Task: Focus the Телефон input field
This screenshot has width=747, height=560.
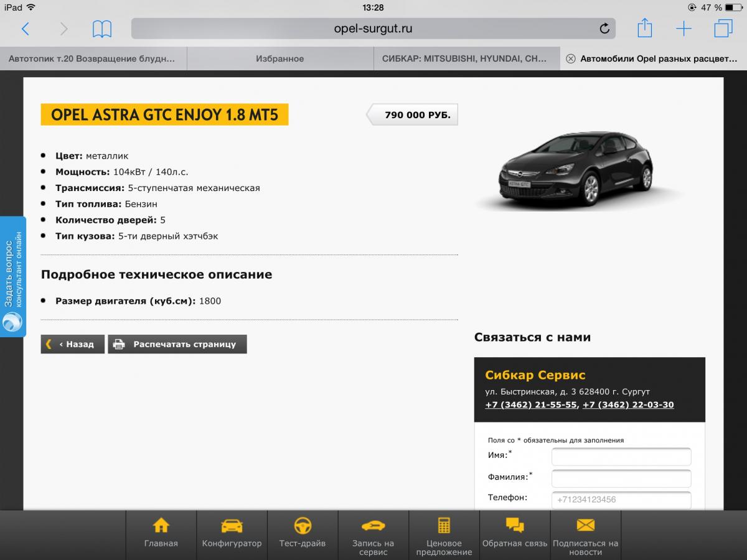Action: pos(621,500)
